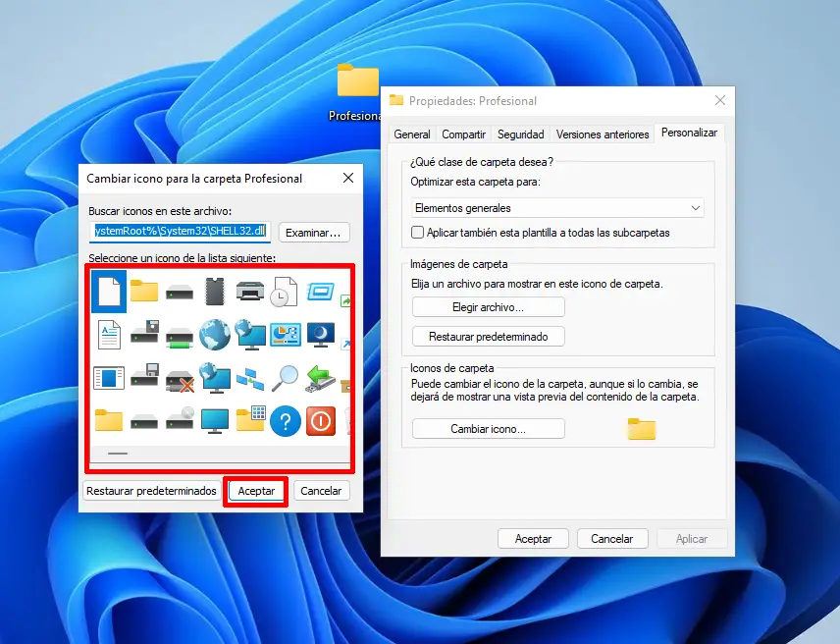Click the icon list horizontal scrollbar thumb
The height and width of the screenshot is (644, 840).
click(x=118, y=454)
